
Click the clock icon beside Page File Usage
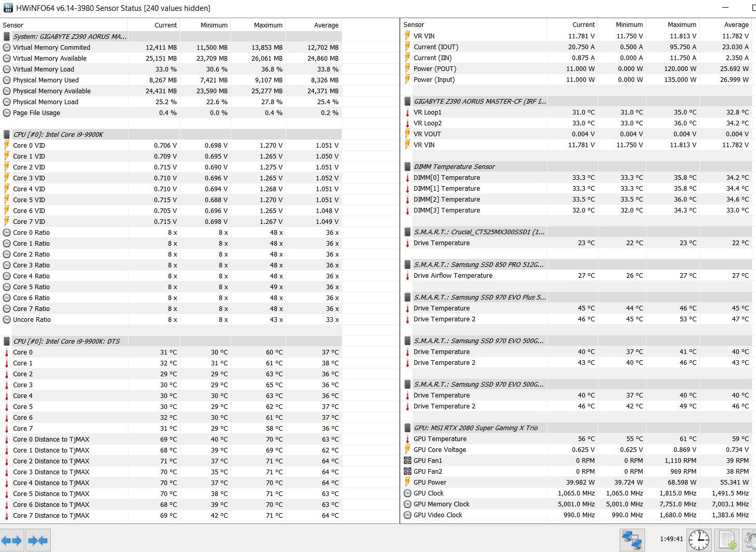[x=7, y=112]
